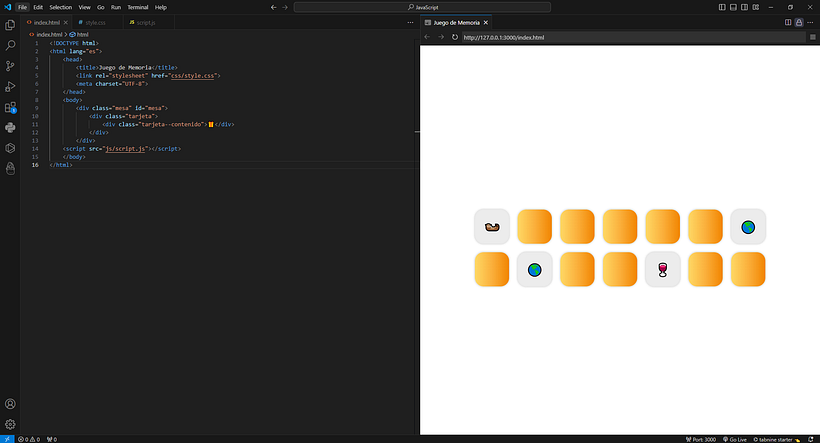Screen dimensions: 820x443
Task: Open the Extensions view with badge
Action: [10, 107]
